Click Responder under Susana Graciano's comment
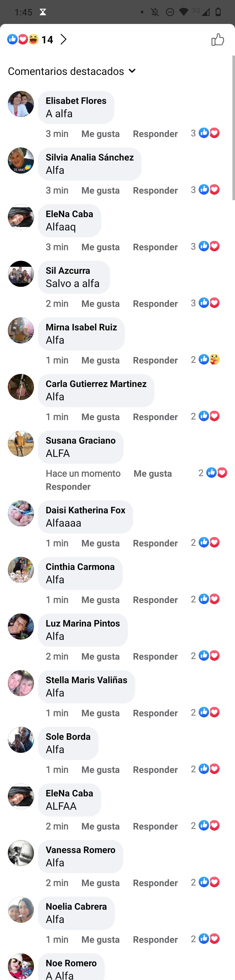This screenshot has width=235, height=980. [x=68, y=487]
